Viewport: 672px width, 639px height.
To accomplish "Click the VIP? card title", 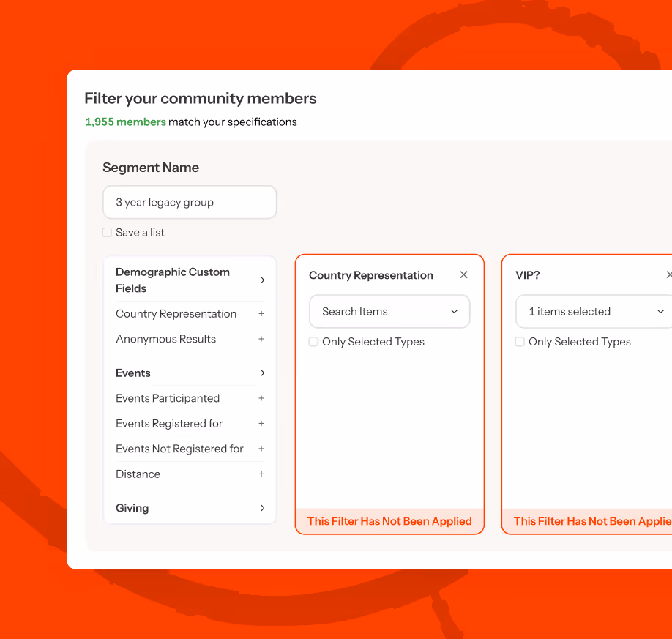I will (x=528, y=275).
